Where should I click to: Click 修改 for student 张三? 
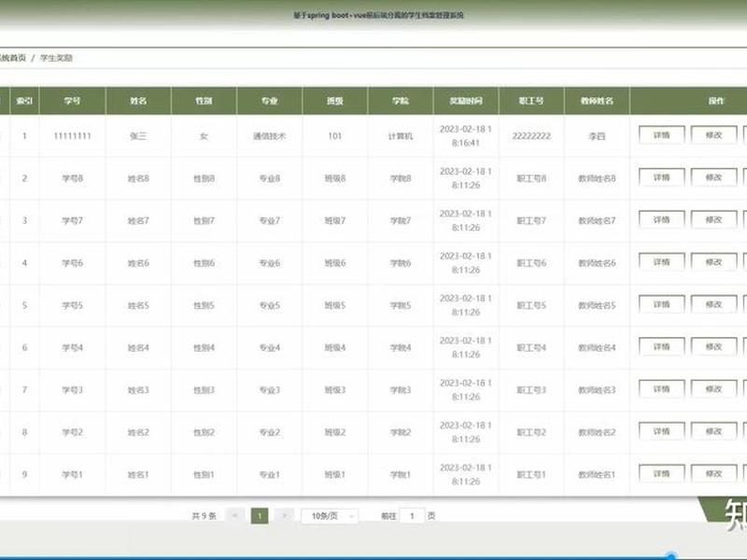point(713,135)
